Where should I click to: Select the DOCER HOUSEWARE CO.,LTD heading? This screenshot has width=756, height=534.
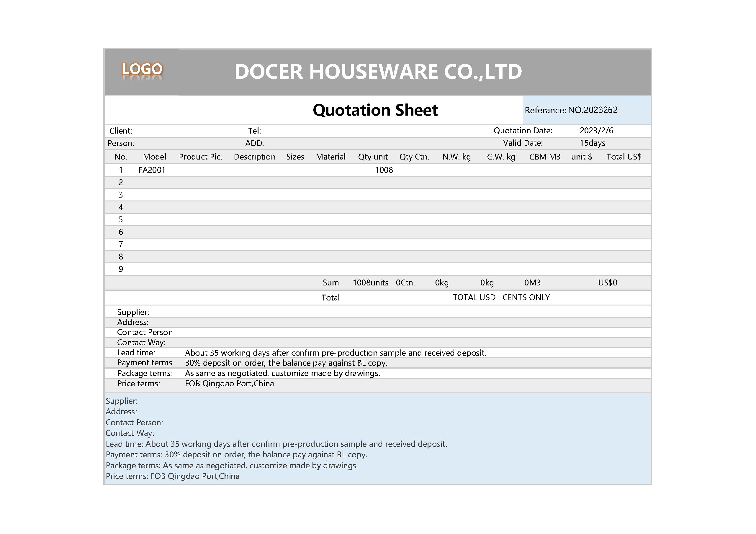pyautogui.click(x=378, y=72)
